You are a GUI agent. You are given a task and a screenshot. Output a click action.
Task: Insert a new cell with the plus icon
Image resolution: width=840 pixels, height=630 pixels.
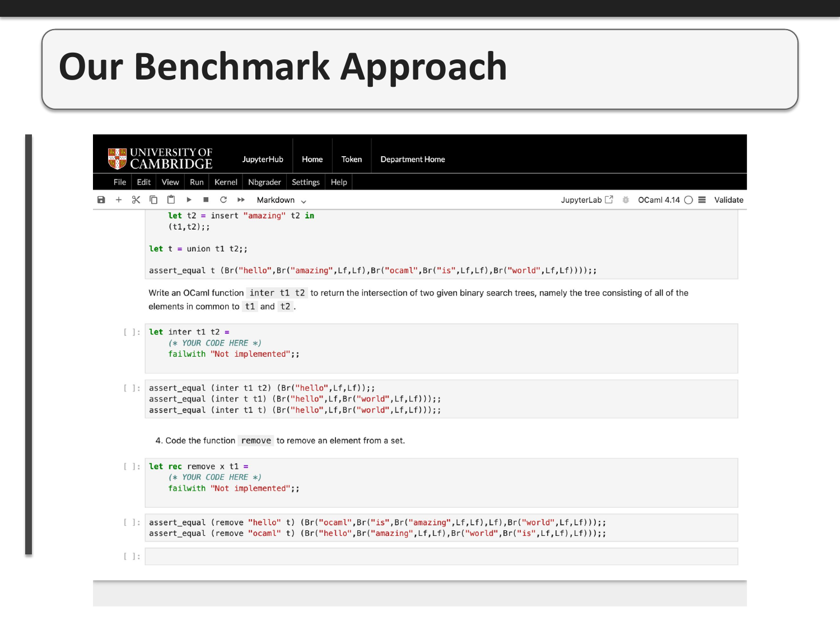pyautogui.click(x=119, y=200)
